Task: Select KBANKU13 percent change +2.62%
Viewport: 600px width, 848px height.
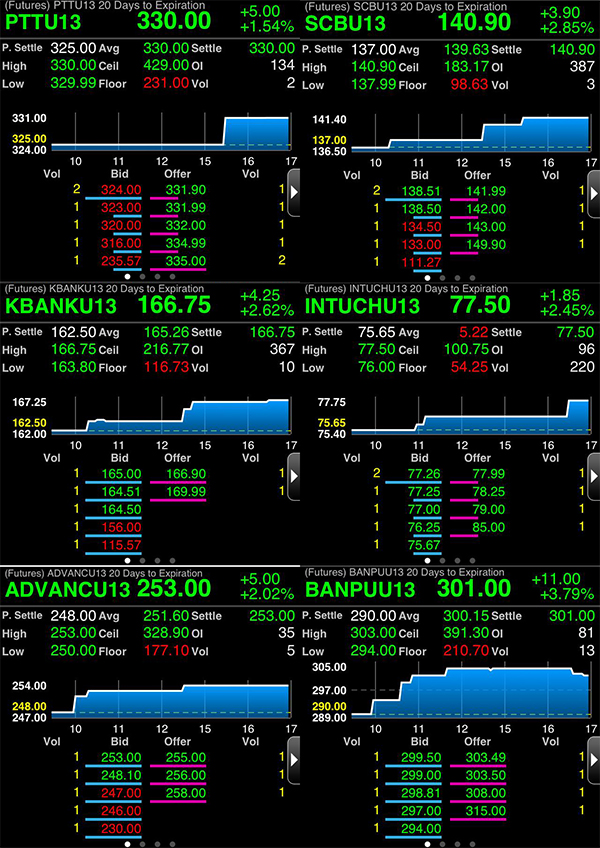Action: click(267, 310)
